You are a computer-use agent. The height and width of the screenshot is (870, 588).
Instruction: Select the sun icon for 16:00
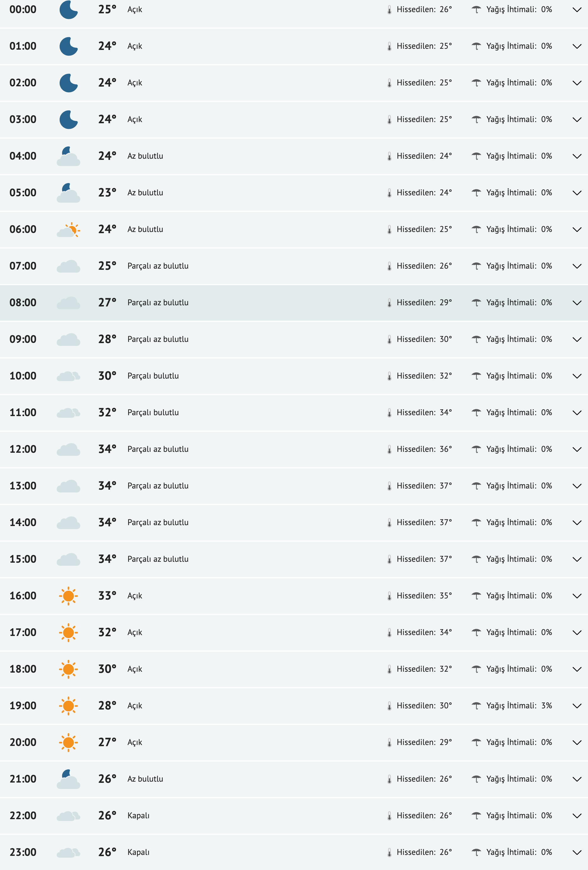pos(69,595)
